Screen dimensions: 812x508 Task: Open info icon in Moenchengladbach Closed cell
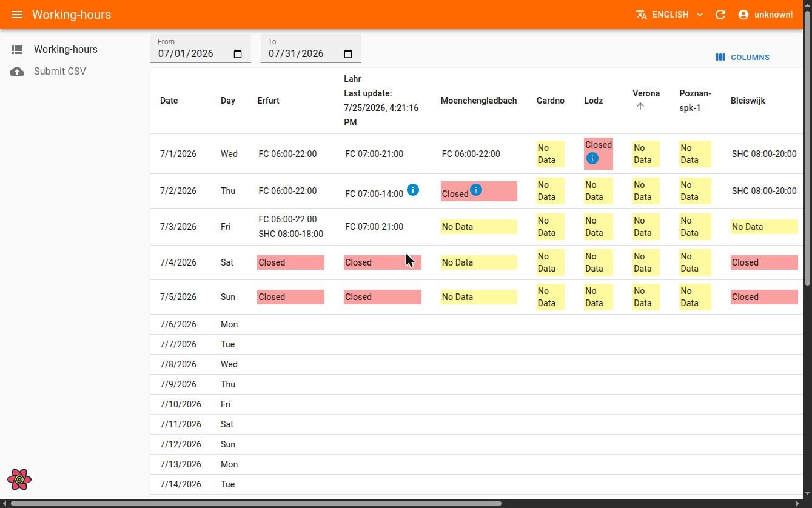pyautogui.click(x=475, y=190)
